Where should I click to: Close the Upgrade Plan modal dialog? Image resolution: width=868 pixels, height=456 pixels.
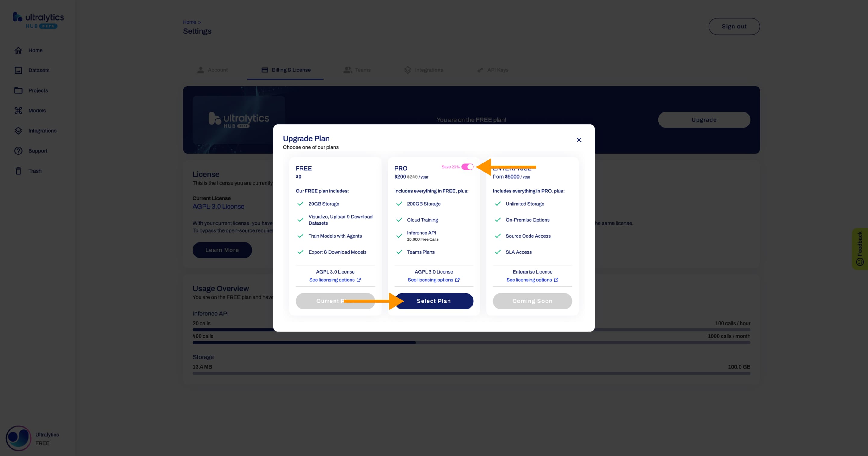579,140
